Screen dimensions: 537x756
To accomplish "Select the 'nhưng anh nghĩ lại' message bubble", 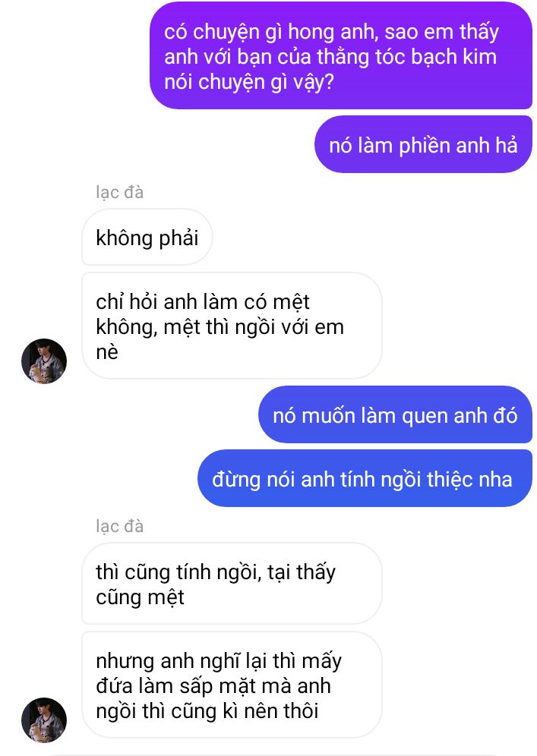I will tap(232, 685).
